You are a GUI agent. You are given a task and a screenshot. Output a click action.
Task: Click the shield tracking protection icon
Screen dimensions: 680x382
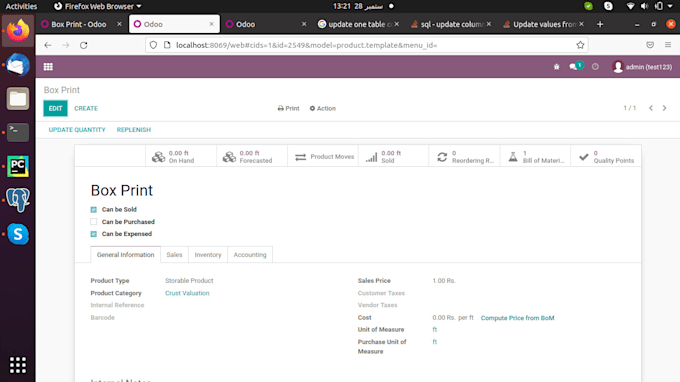point(153,45)
